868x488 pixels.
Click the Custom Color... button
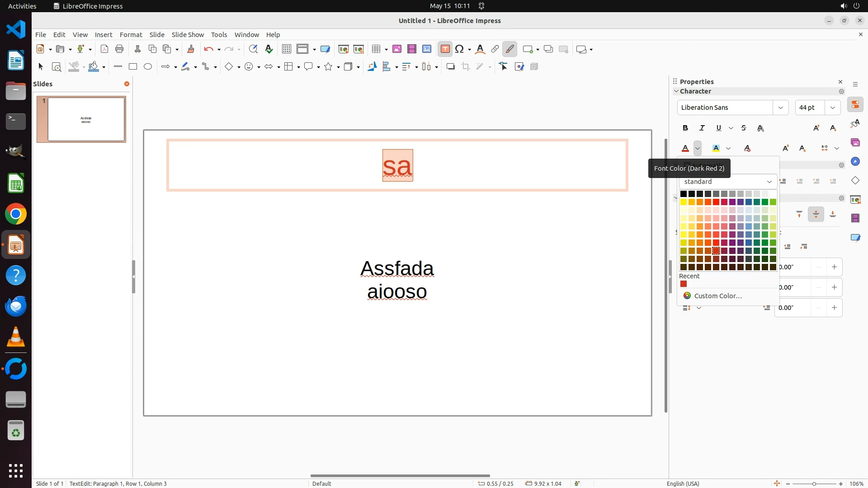718,296
